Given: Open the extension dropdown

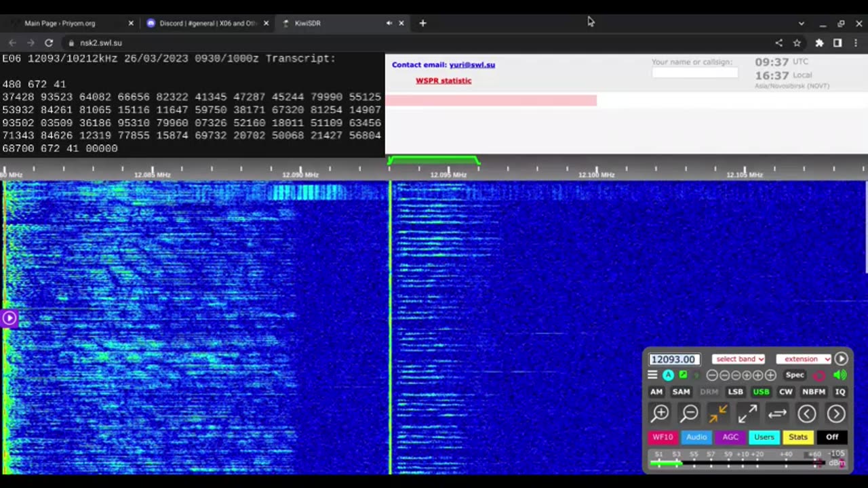Looking at the screenshot, I should click(804, 359).
